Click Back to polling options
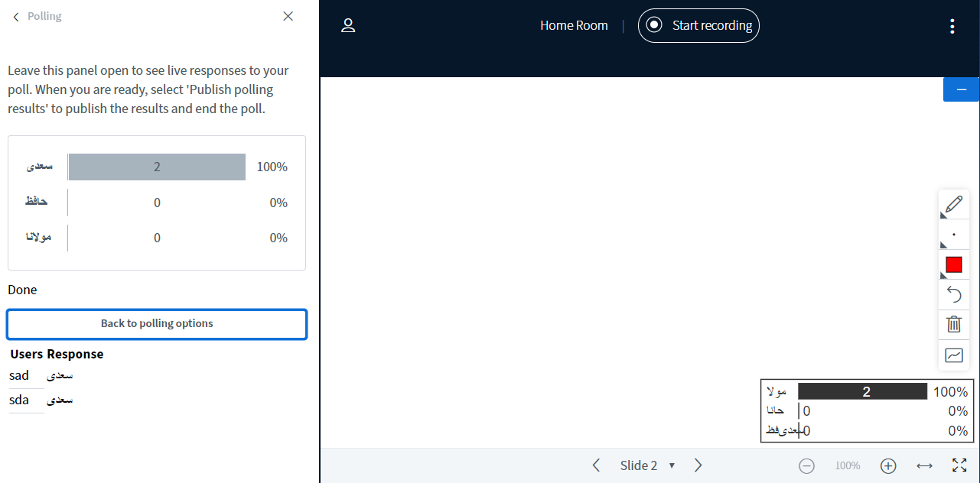This screenshot has width=980, height=483. [156, 324]
